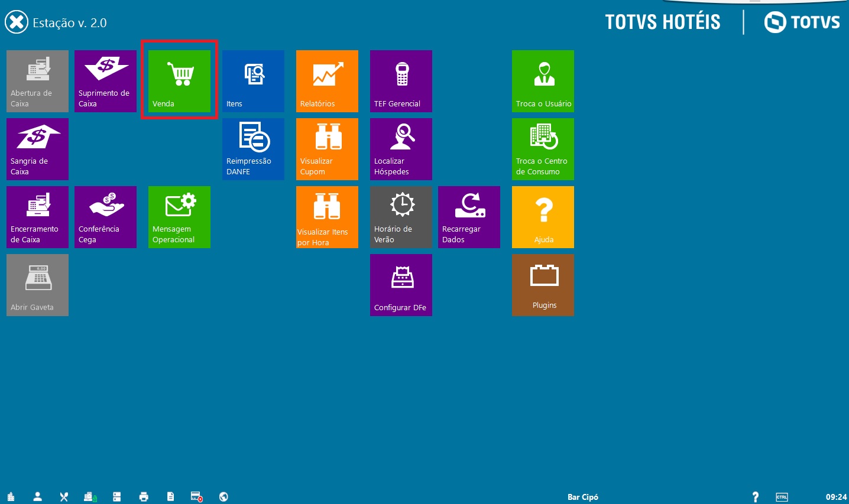Open the Visualizar Cupom tile
The width and height of the screenshot is (849, 504).
327,149
